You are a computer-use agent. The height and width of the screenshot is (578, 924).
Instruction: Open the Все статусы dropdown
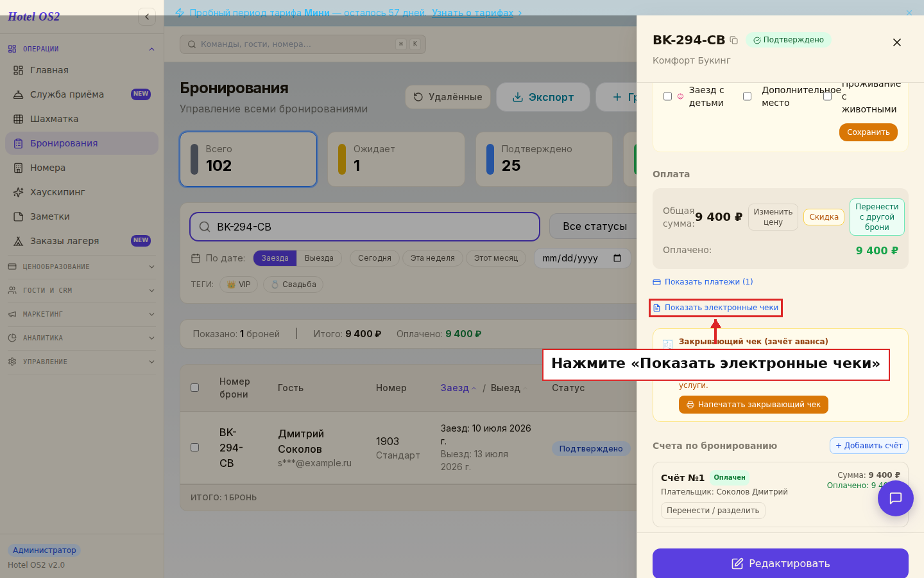(594, 227)
